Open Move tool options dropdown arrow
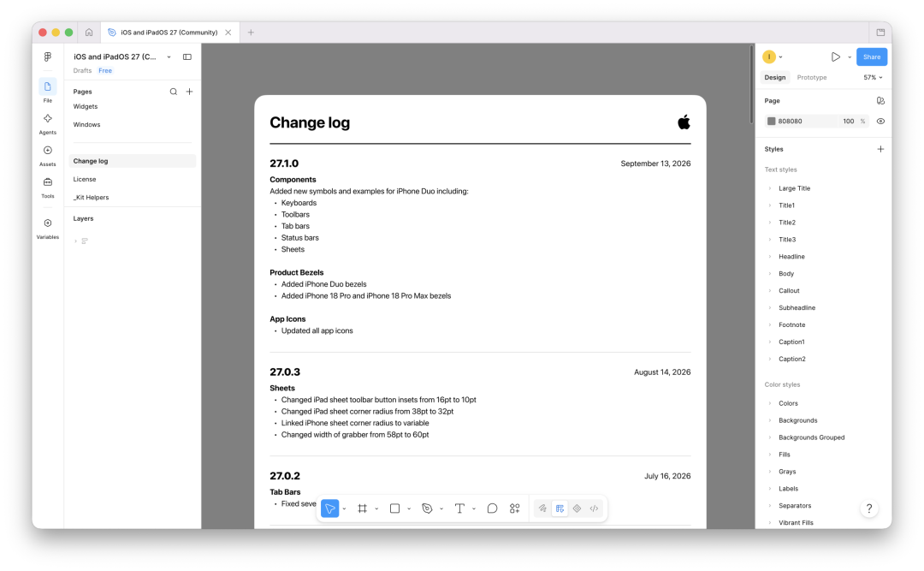 pos(344,509)
